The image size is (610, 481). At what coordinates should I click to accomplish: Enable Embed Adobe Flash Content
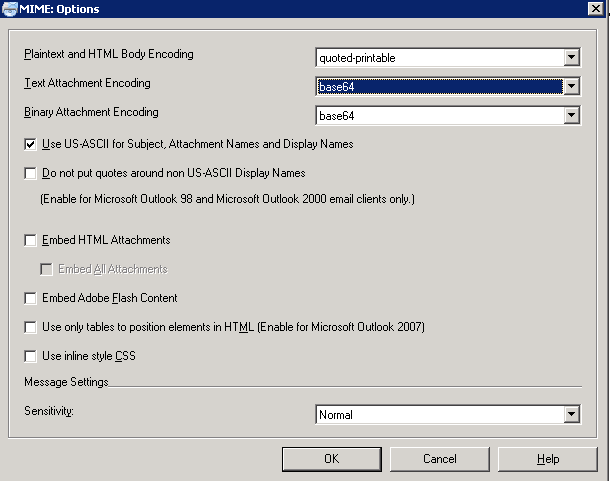(x=31, y=299)
